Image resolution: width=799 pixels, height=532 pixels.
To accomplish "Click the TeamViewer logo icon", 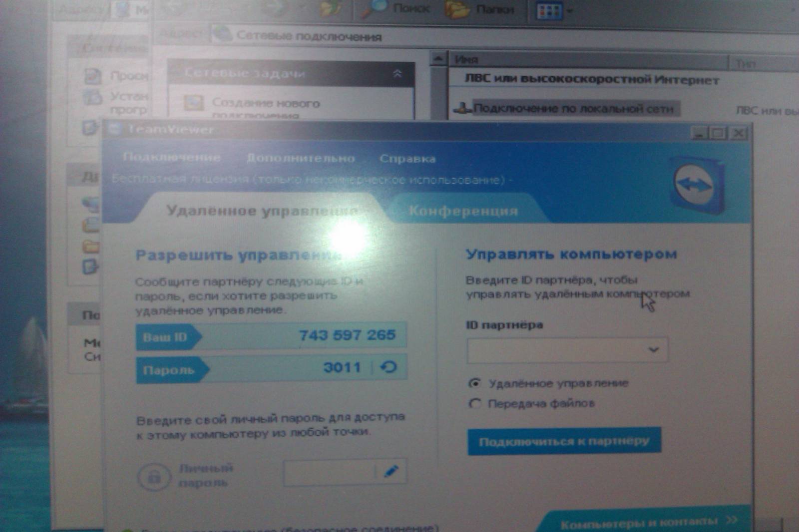I will 697,185.
